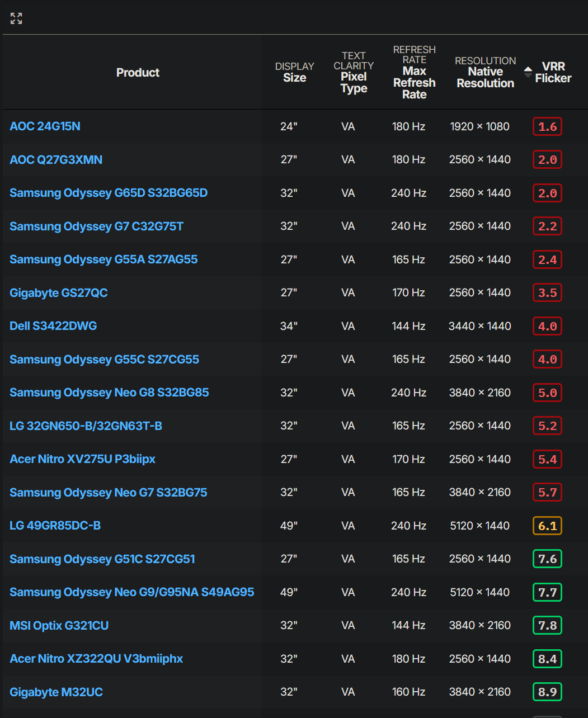
Task: Open Gigabyte M32UC product link
Action: pyautogui.click(x=56, y=692)
